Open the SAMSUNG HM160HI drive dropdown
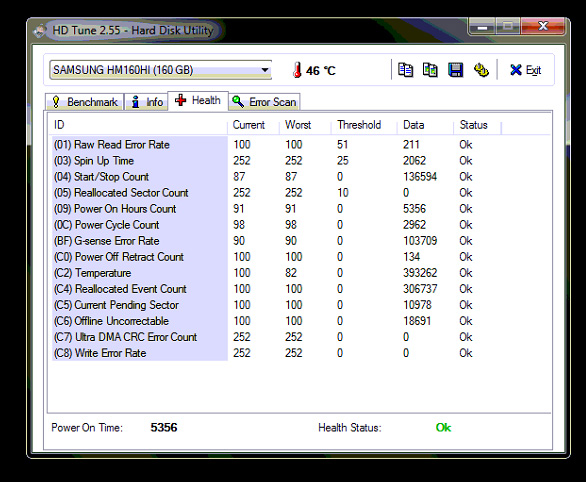The width and height of the screenshot is (586, 482). coord(161,70)
